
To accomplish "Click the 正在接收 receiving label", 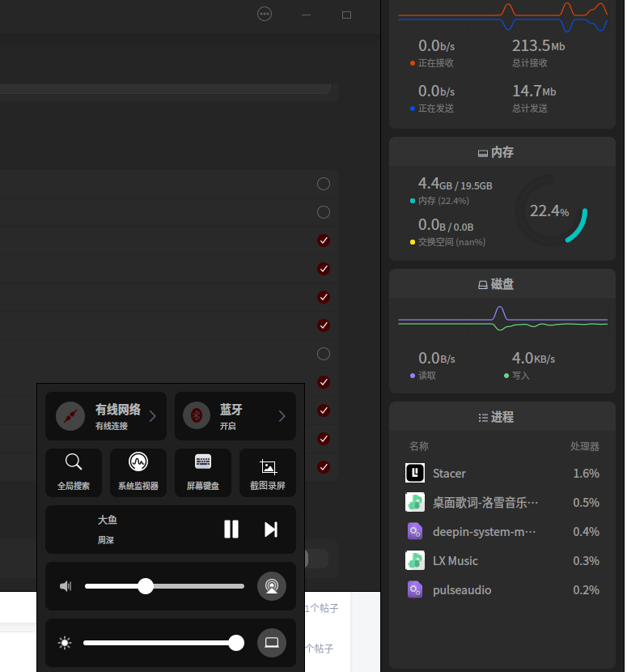I will pyautogui.click(x=435, y=63).
